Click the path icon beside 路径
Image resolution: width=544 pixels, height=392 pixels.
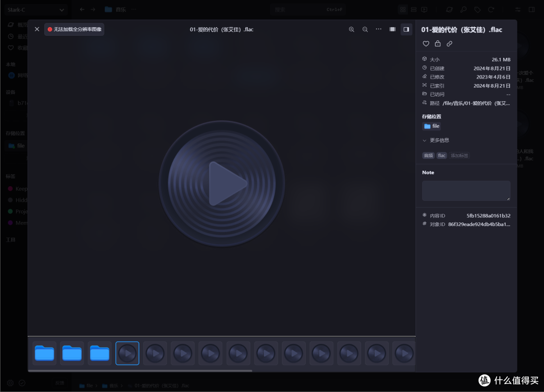point(424,103)
